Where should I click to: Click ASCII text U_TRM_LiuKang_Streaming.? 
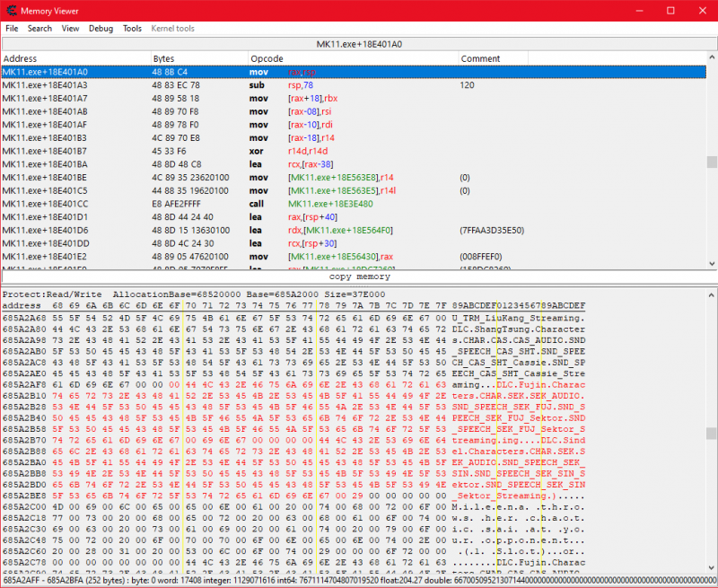(x=519, y=319)
